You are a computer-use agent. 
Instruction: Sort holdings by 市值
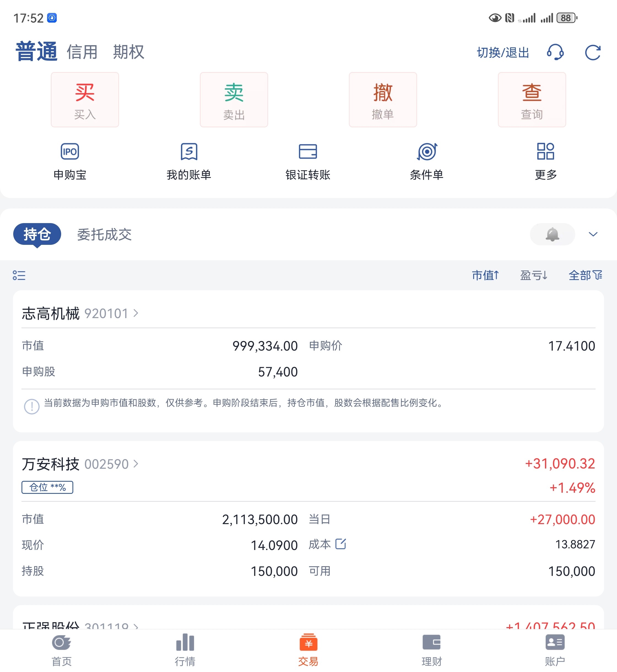point(485,275)
